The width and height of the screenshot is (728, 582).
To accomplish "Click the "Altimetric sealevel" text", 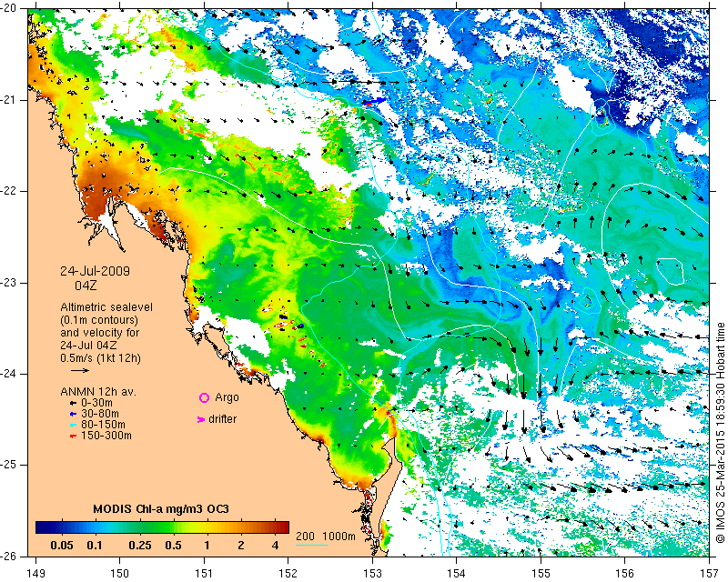I will click(106, 307).
